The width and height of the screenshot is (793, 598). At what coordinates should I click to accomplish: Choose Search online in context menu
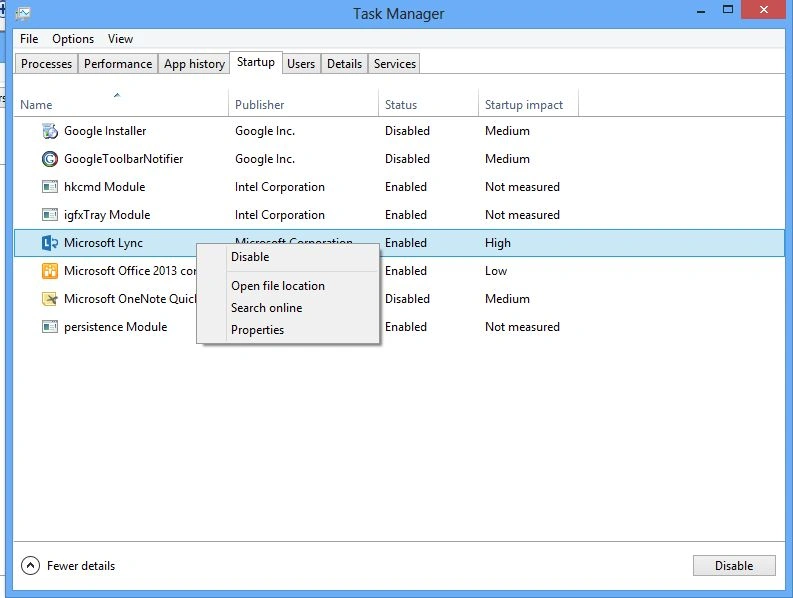pos(288,308)
